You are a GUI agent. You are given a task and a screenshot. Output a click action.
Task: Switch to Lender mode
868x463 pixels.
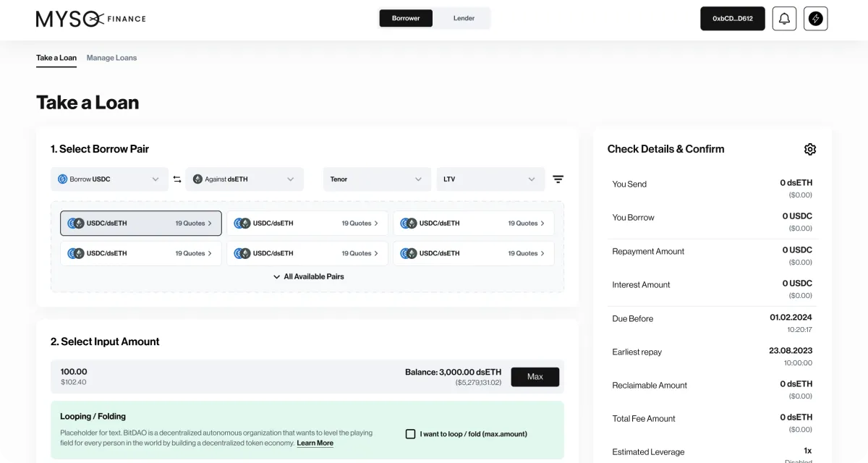point(464,18)
